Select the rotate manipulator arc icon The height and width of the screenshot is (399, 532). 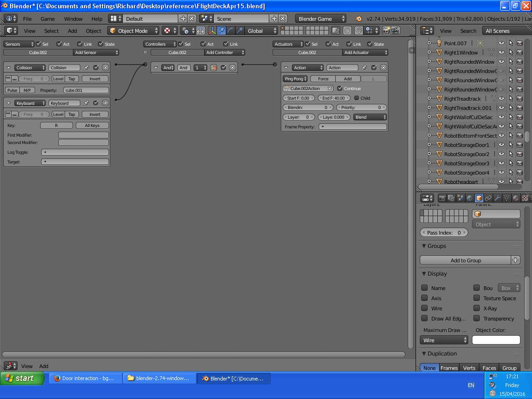[x=230, y=31]
